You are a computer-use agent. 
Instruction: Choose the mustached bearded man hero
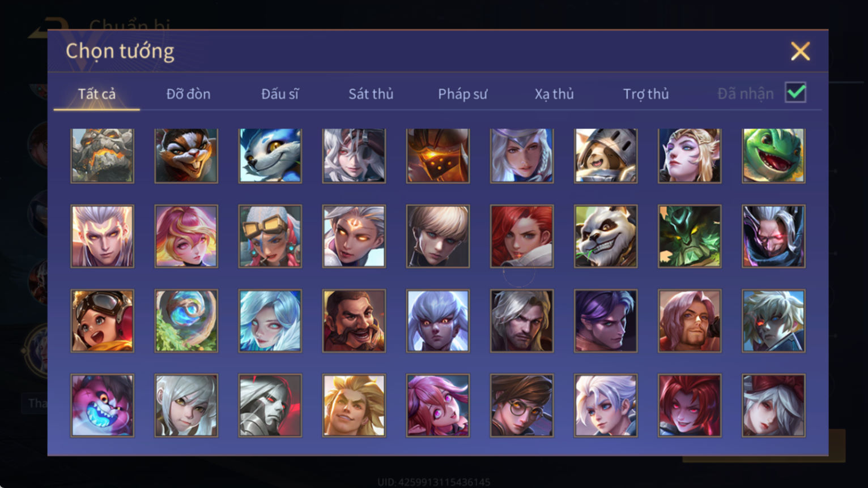(x=354, y=321)
